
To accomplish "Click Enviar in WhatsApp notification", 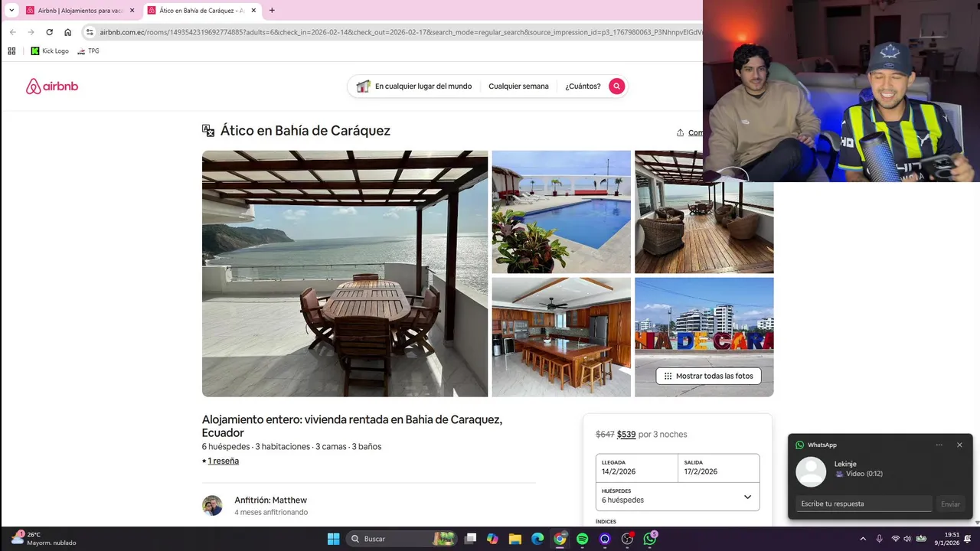I will coord(950,504).
